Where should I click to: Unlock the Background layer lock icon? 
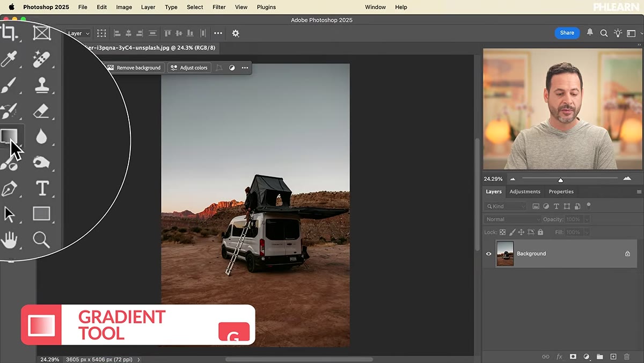pos(627,254)
